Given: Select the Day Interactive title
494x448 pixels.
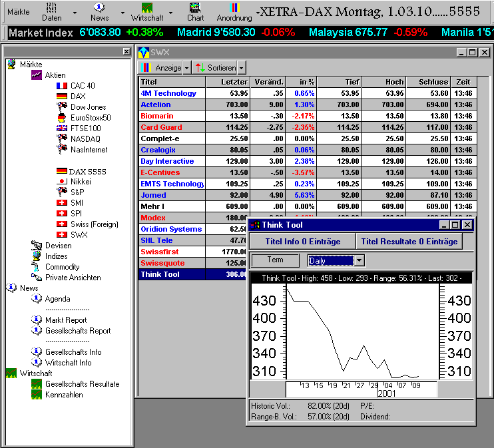Looking at the screenshot, I should 167,161.
